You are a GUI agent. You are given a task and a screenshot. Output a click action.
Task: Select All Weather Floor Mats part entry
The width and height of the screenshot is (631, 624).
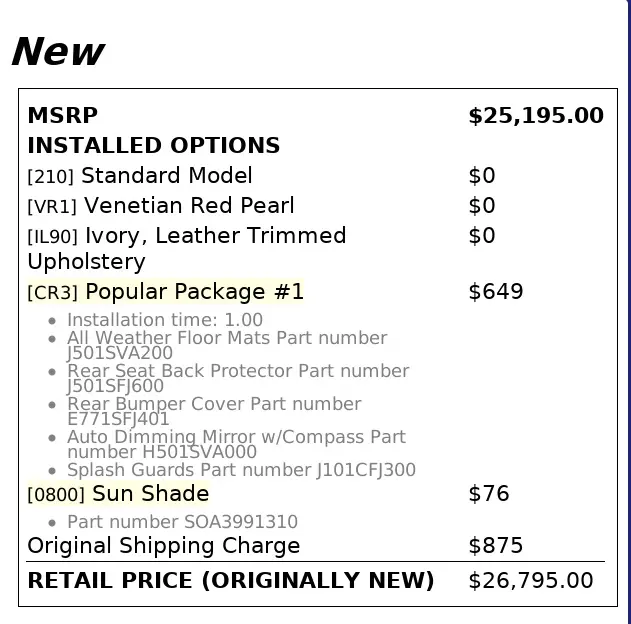pos(227,345)
